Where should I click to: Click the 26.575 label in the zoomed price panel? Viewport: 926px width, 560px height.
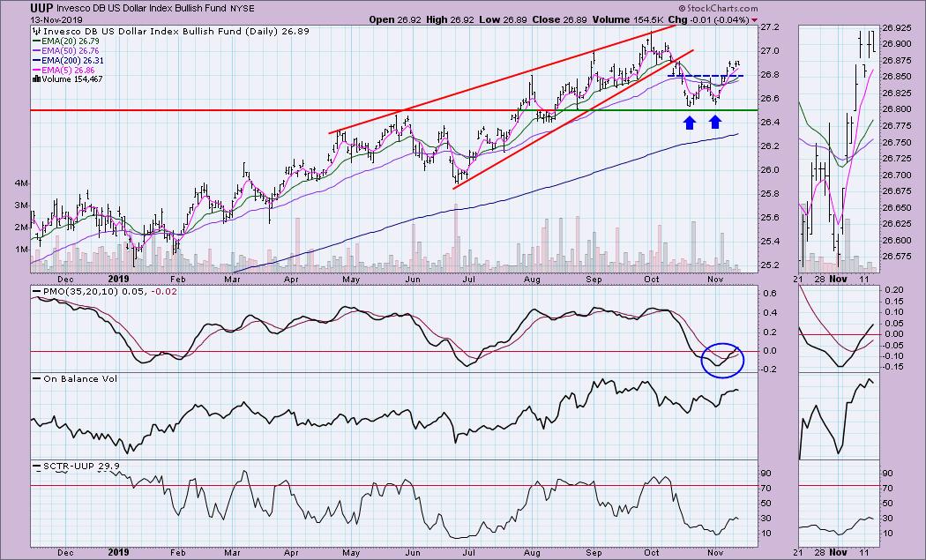point(895,257)
